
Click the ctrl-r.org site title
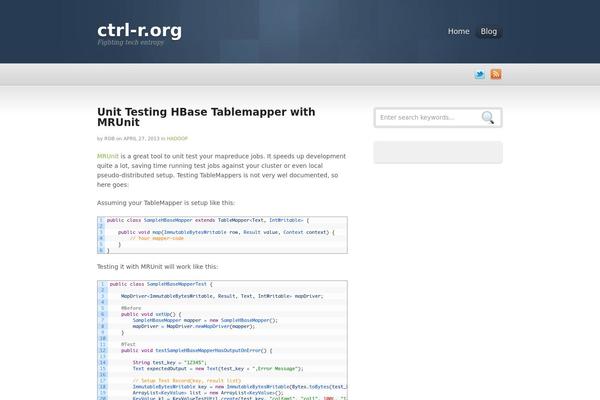point(139,31)
